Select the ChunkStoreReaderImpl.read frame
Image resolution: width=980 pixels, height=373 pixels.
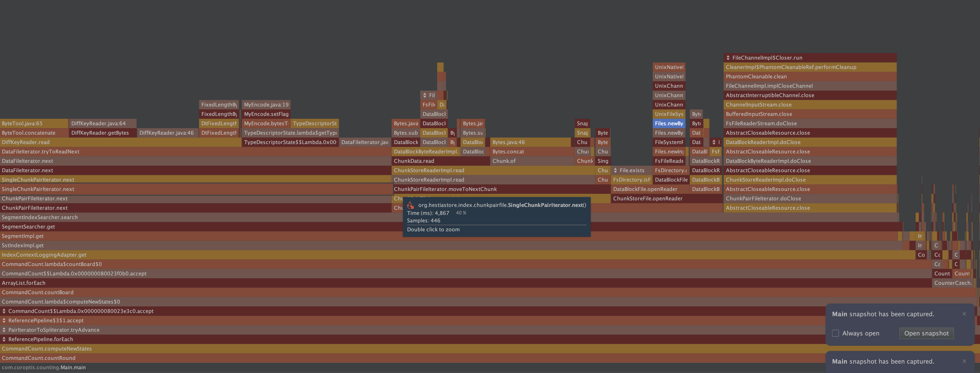pyautogui.click(x=429, y=170)
